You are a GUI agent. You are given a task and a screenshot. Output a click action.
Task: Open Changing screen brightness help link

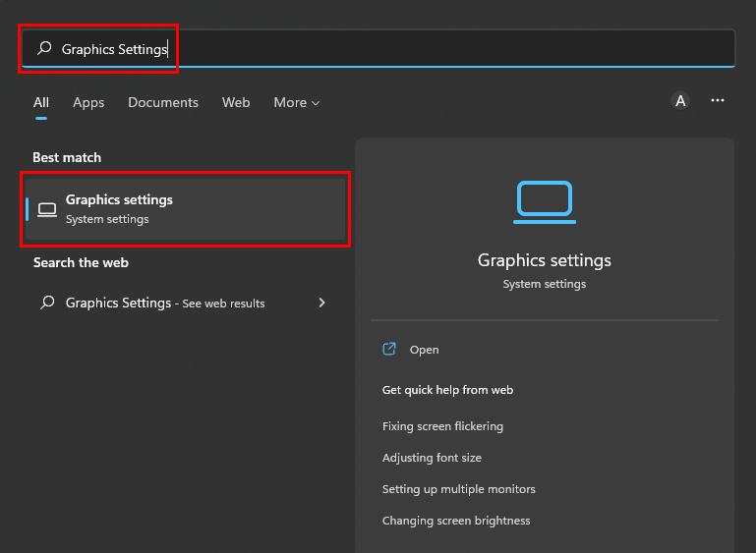pos(456,521)
